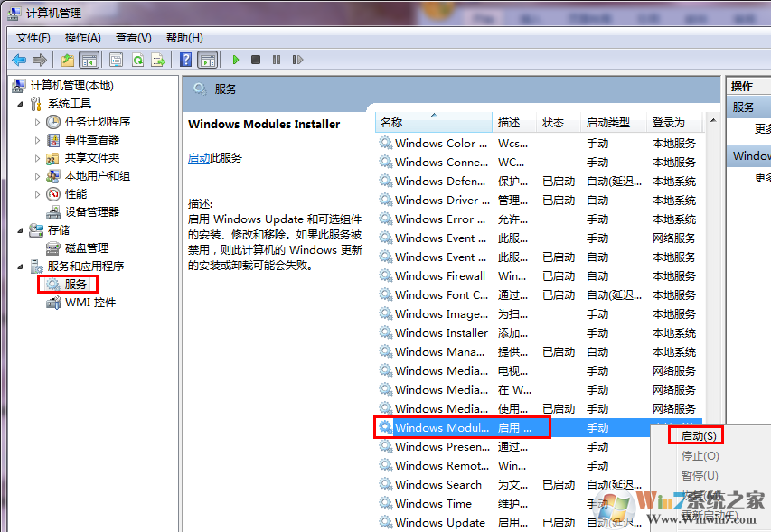This screenshot has height=532, width=771.
Task: Click the Refresh toolbar icon
Action: pos(137,60)
